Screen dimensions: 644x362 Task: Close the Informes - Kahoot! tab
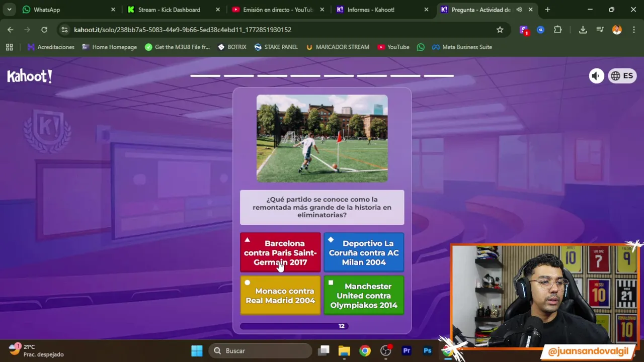426,10
